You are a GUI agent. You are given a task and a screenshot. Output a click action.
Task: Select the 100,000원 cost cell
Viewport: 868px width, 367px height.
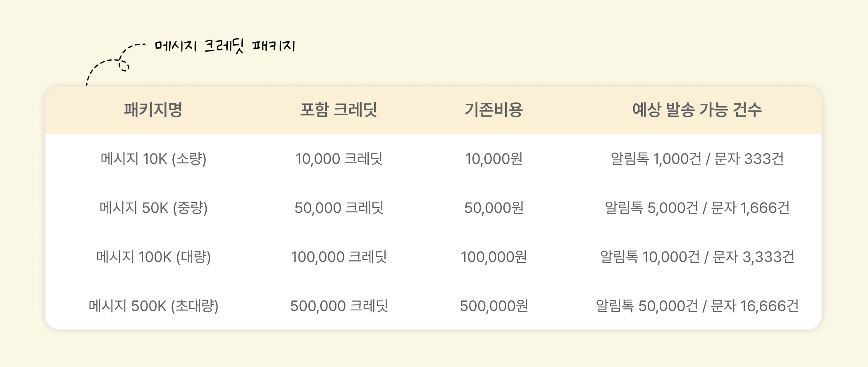pos(494,257)
